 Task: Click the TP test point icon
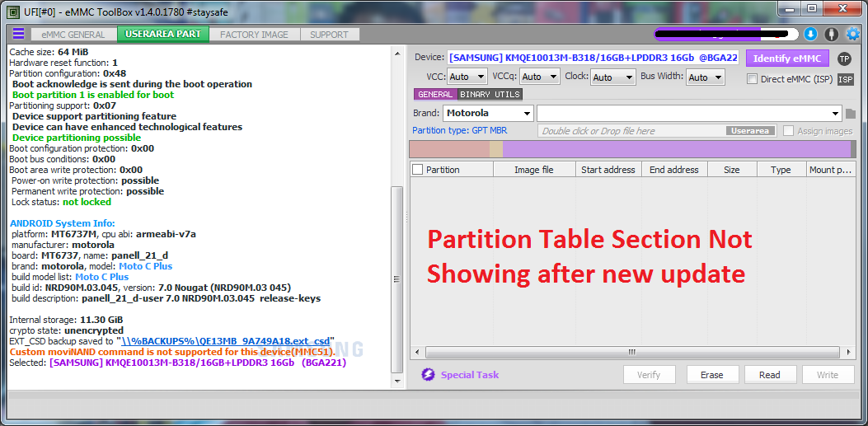(x=844, y=59)
